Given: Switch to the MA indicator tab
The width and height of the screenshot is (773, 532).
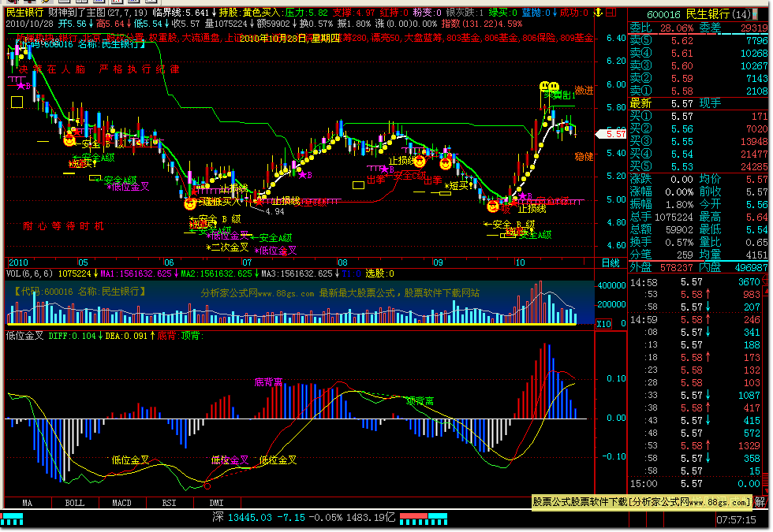Looking at the screenshot, I should click(27, 503).
